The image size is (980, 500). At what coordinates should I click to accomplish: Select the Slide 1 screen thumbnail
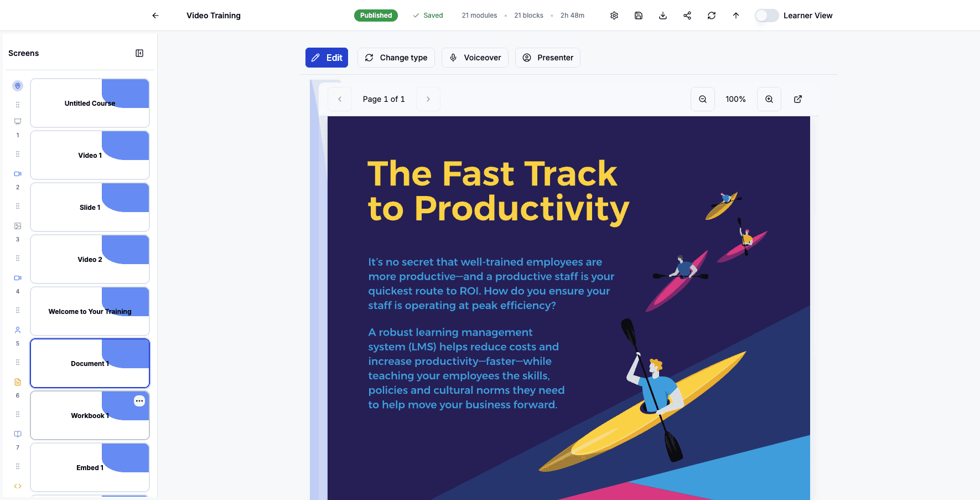pos(90,207)
